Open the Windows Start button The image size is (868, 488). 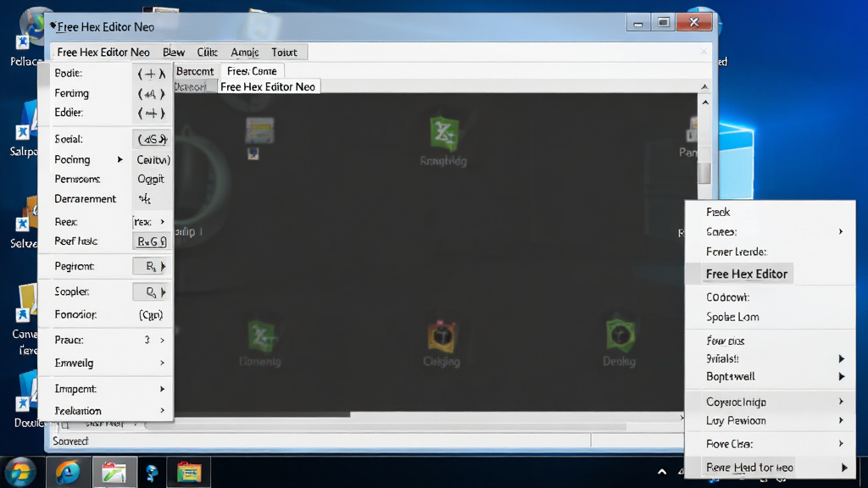point(20,472)
